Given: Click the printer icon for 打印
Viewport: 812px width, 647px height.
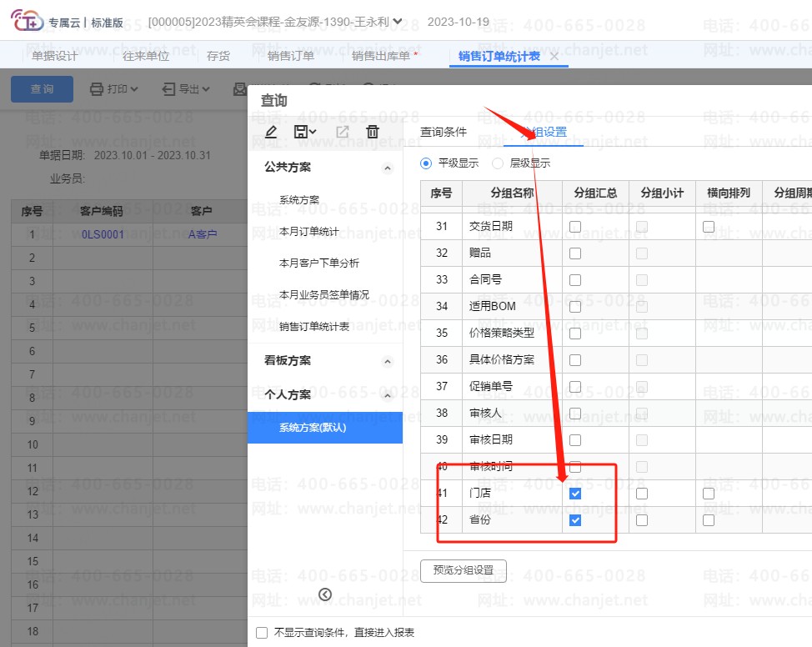Looking at the screenshot, I should click(x=97, y=88).
